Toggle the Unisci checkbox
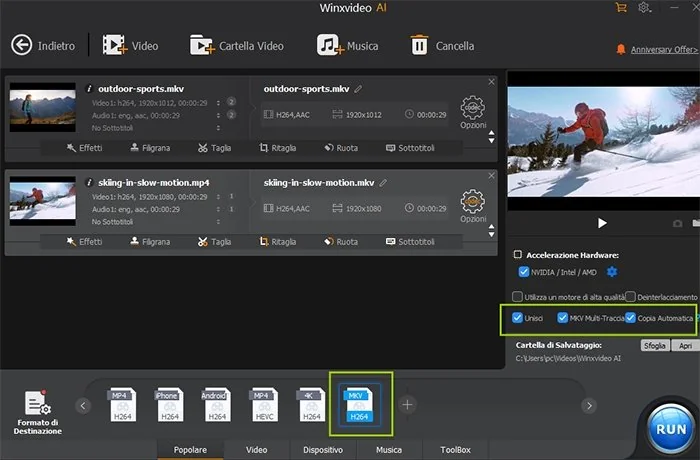Viewport: 700px width, 460px height. (517, 319)
